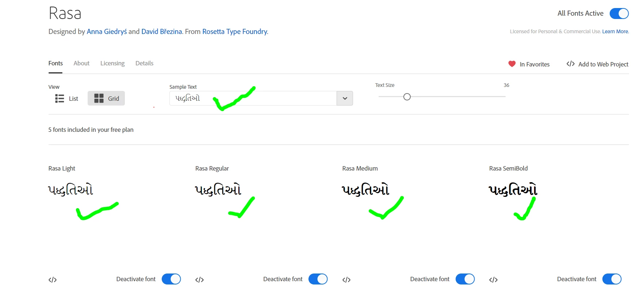Click '5 fonts included in your free plan'
The width and height of the screenshot is (644, 302).
click(91, 130)
